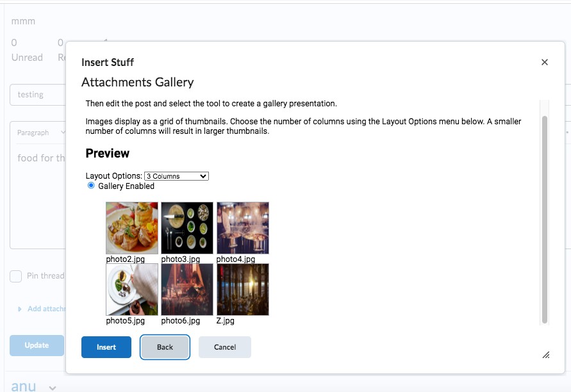
Task: Cancel the Attachments Gallery dialog
Action: pyautogui.click(x=225, y=347)
